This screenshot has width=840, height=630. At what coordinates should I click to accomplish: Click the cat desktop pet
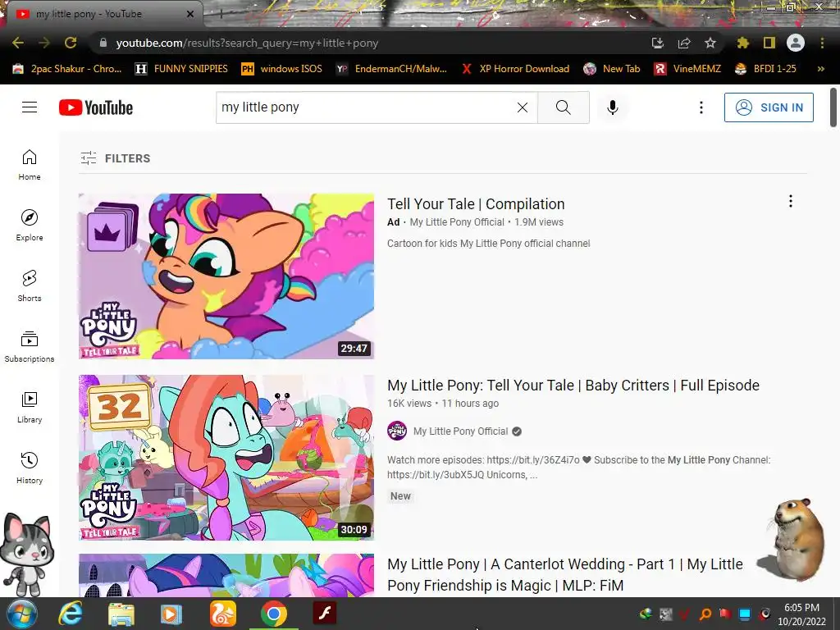click(x=25, y=555)
